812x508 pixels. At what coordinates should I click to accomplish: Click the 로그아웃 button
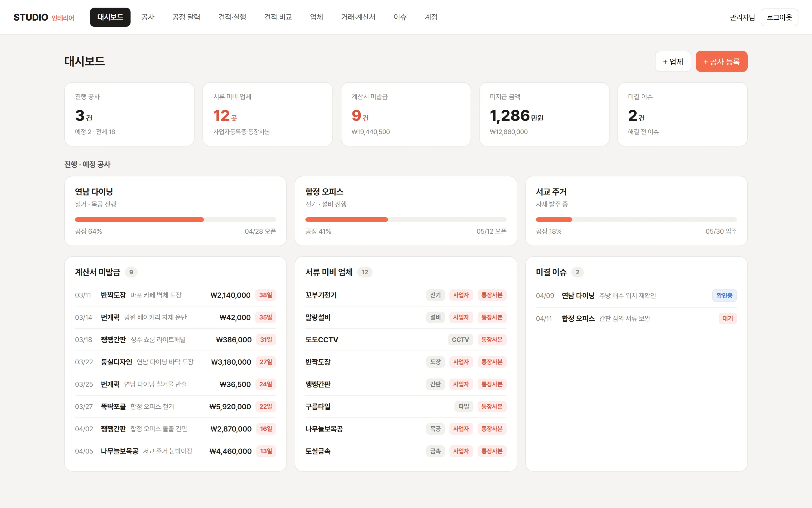[779, 17]
